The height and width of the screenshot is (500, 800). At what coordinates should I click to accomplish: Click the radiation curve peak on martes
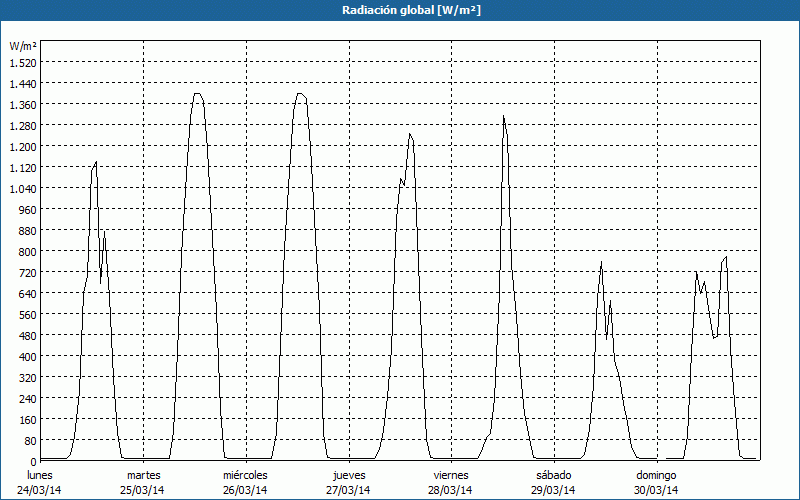pos(197,94)
